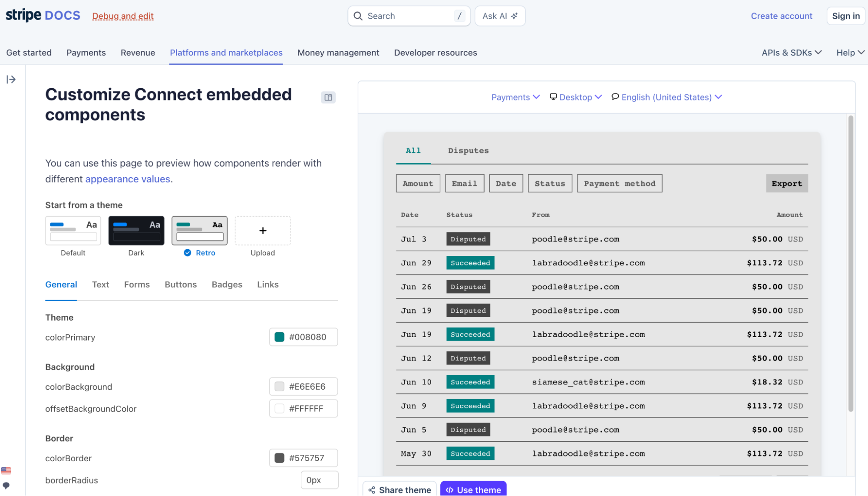Click the Export button

(787, 183)
